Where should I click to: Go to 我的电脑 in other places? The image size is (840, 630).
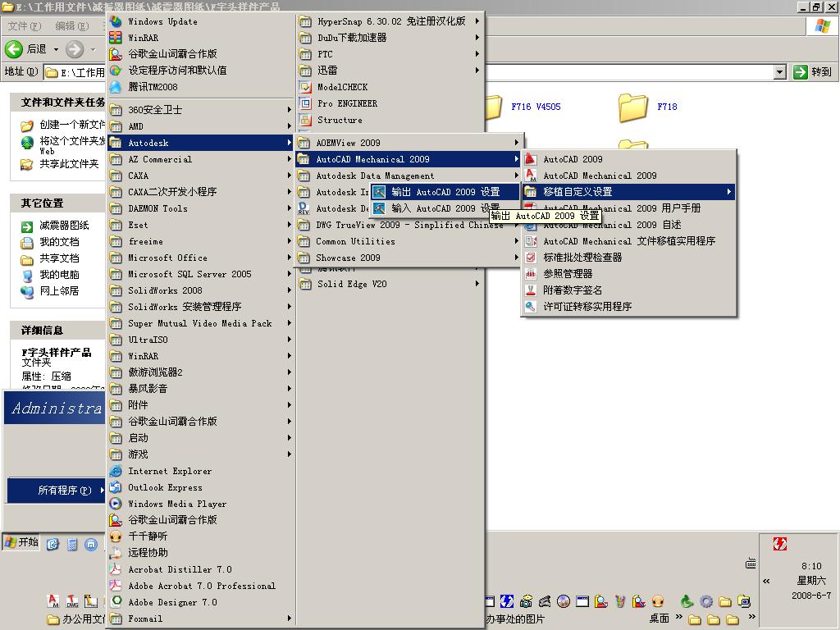tap(50, 275)
